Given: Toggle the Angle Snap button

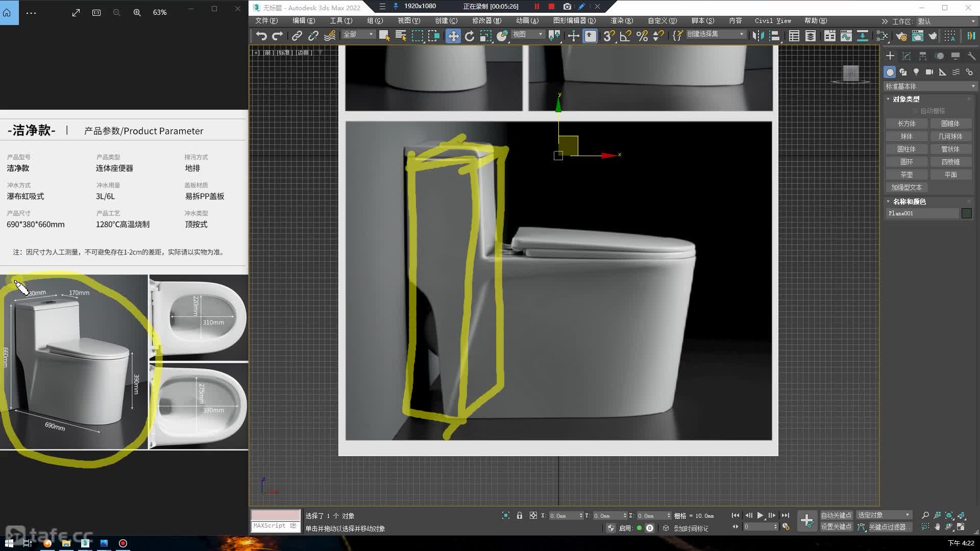Looking at the screenshot, I should (625, 36).
